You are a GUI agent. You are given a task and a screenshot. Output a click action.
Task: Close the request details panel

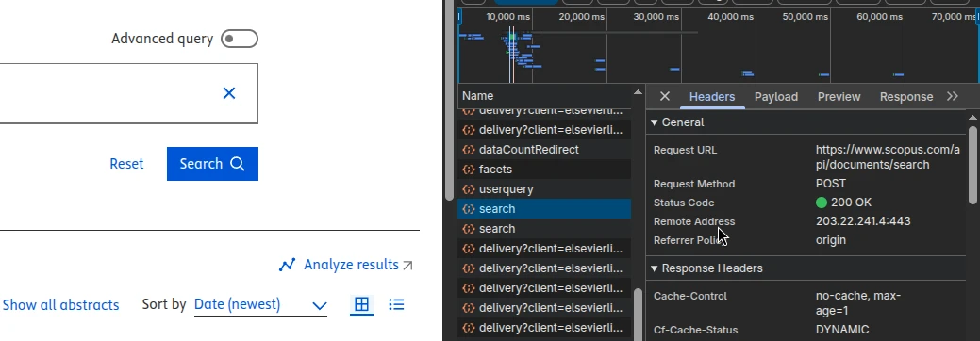pyautogui.click(x=664, y=96)
